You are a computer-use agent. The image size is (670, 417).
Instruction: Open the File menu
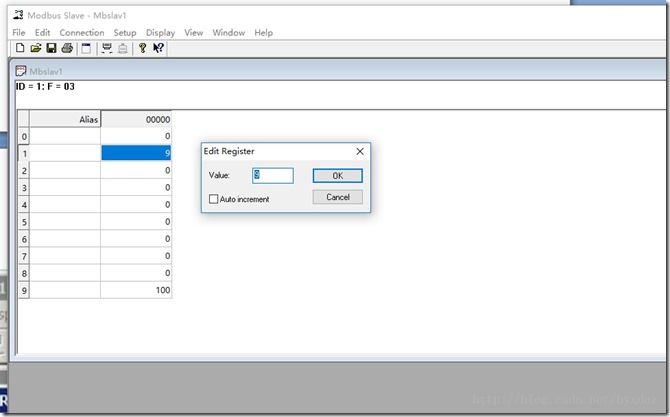pos(19,32)
